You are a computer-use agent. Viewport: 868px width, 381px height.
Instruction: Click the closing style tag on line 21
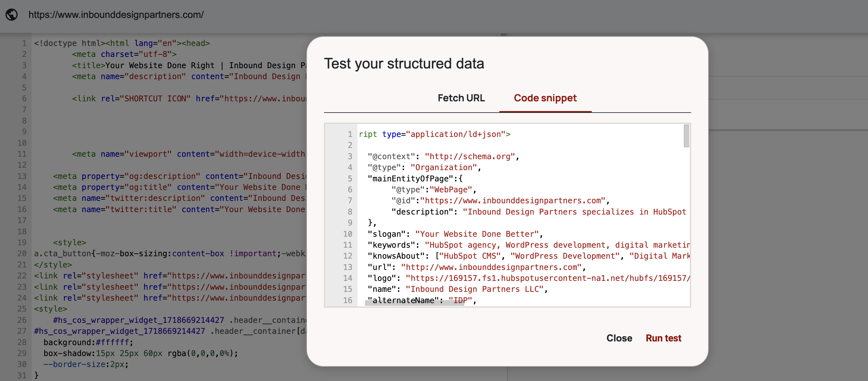point(53,264)
